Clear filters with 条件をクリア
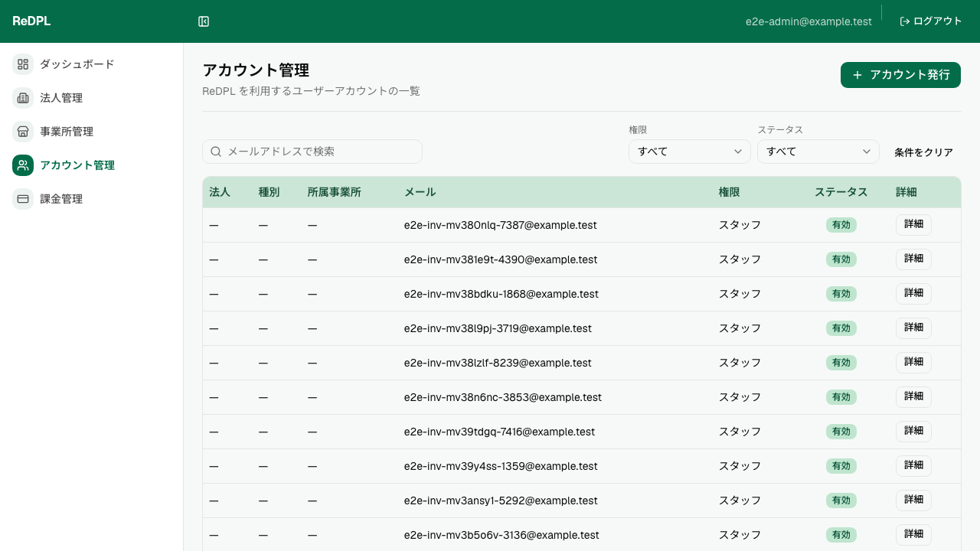 pos(923,152)
